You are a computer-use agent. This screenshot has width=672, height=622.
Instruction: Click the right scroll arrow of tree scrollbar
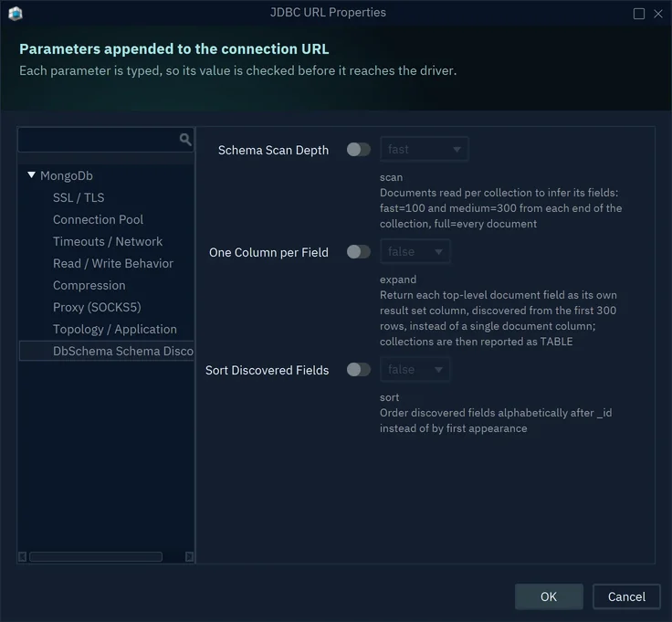point(189,556)
